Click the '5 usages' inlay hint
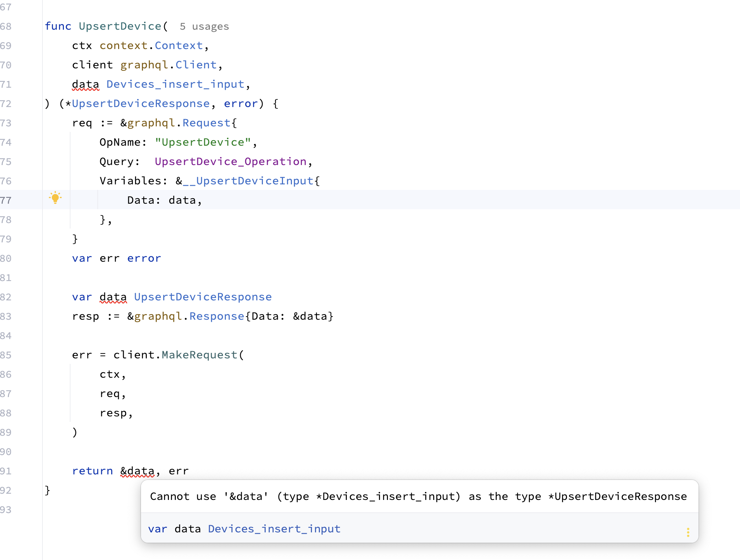 204,27
